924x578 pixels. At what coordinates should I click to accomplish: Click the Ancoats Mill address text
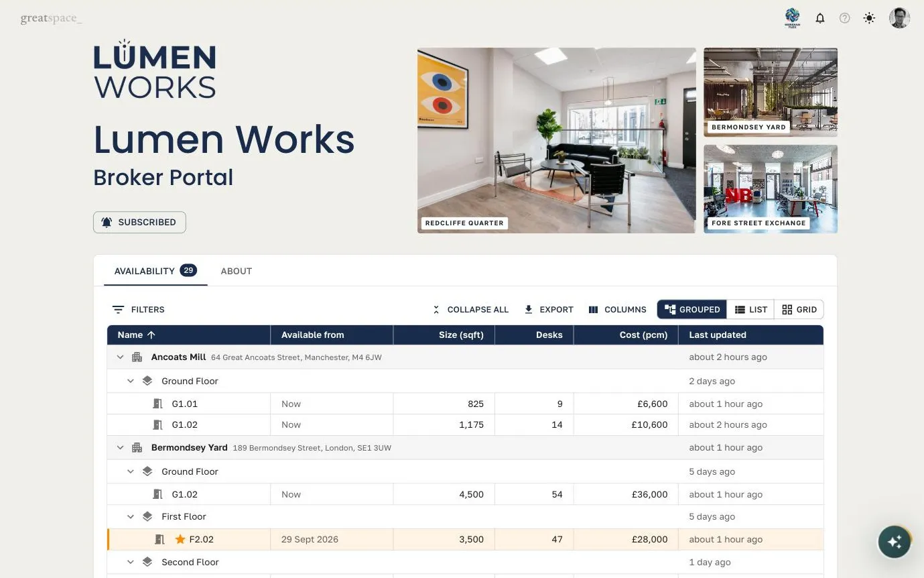[296, 357]
